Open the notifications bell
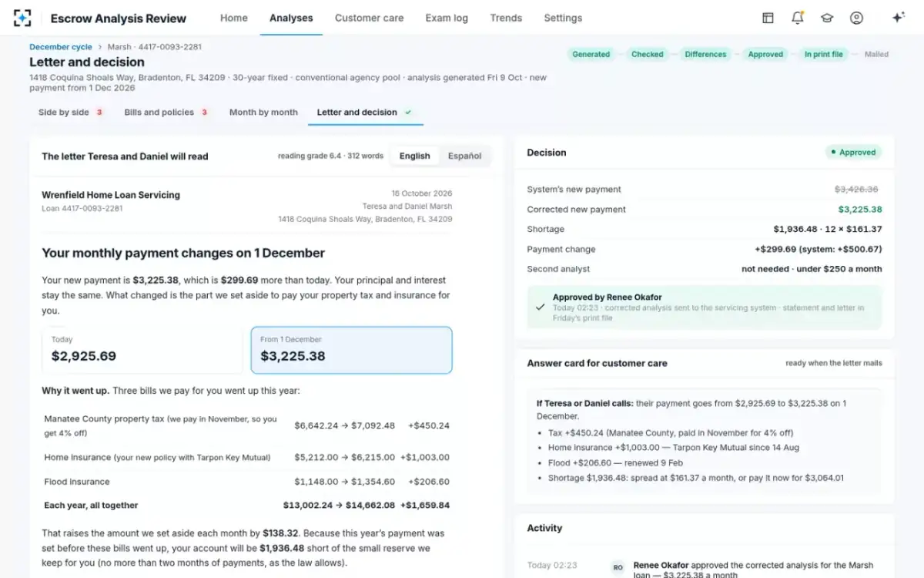The width and height of the screenshot is (924, 578). 797,18
